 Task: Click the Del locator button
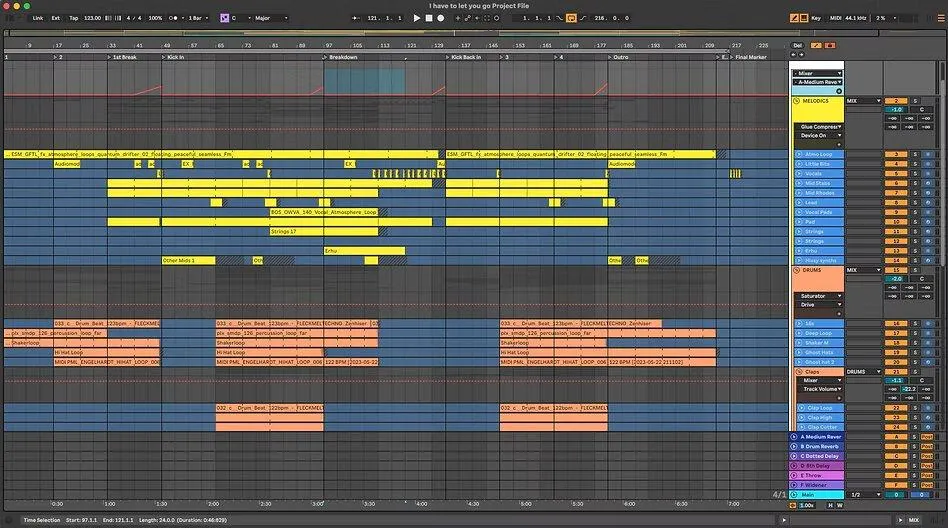(x=798, y=45)
